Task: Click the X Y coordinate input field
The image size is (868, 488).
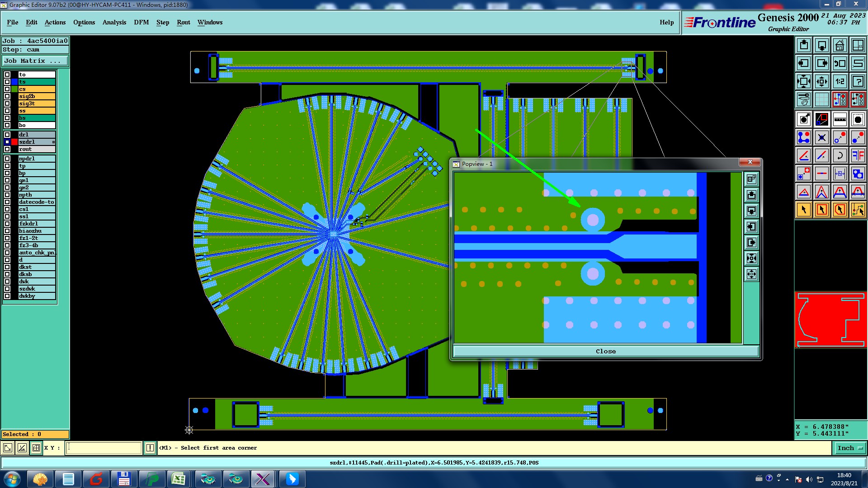Action: (x=104, y=448)
